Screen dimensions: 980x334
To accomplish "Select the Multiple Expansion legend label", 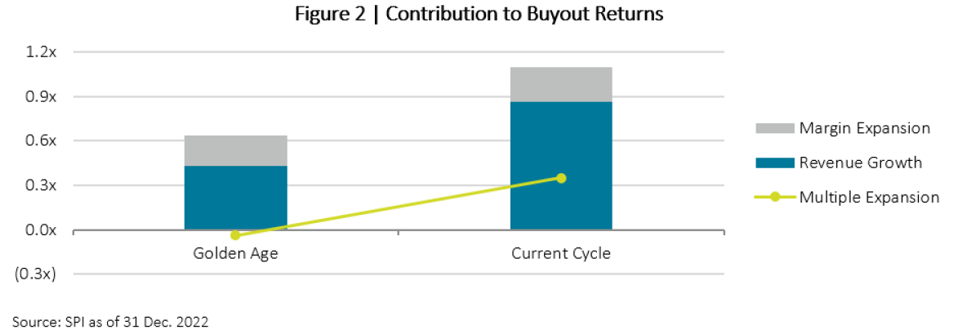I will 869,197.
